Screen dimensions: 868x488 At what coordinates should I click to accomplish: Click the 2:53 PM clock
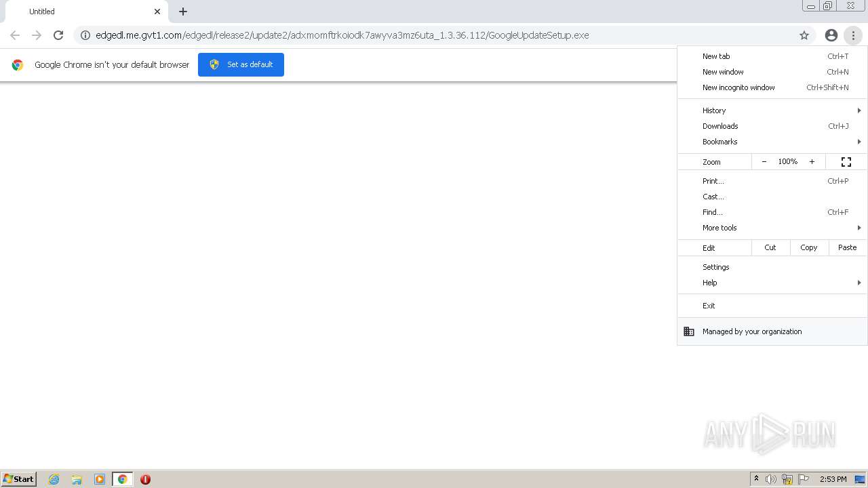(833, 479)
